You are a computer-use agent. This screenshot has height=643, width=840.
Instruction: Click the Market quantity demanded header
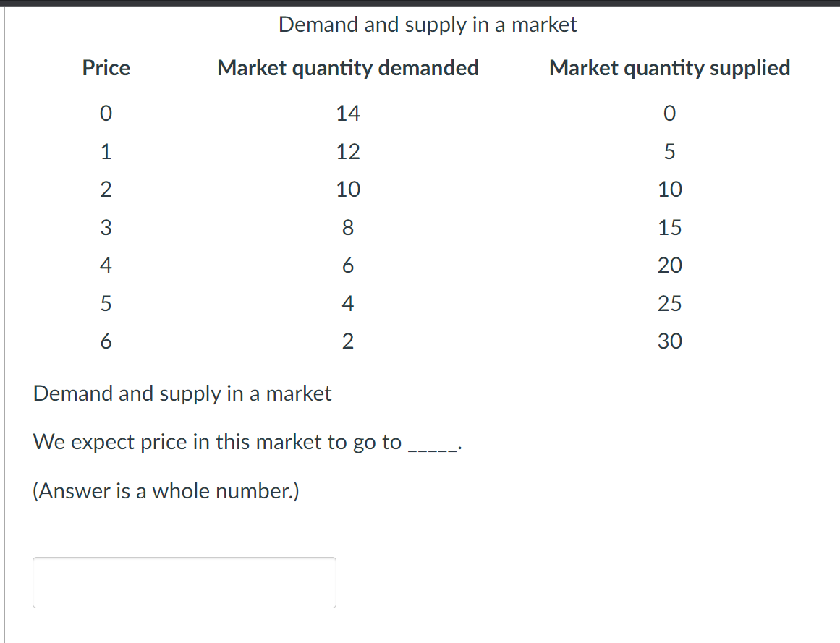click(348, 68)
